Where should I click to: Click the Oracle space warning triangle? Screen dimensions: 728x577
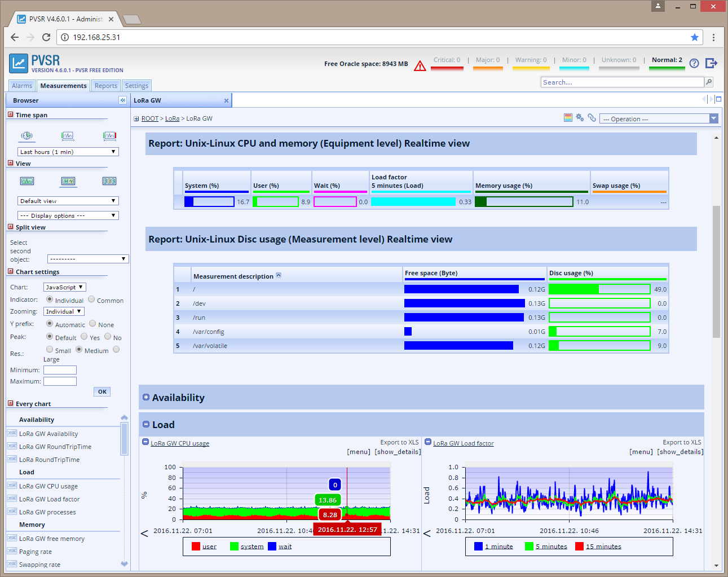click(420, 65)
